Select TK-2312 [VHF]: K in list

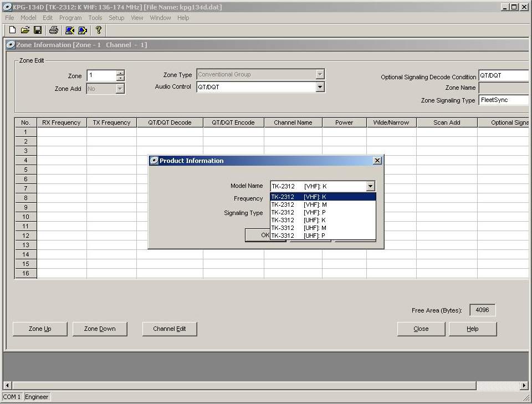[323, 197]
